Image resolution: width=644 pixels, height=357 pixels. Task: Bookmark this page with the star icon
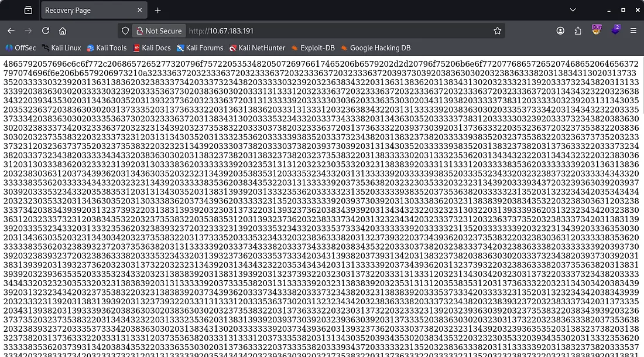click(x=497, y=31)
